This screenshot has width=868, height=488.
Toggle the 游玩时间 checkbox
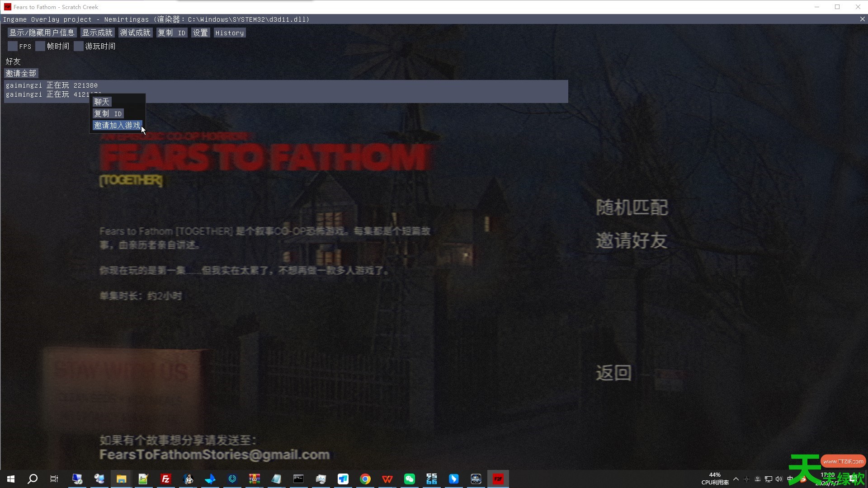(x=79, y=46)
